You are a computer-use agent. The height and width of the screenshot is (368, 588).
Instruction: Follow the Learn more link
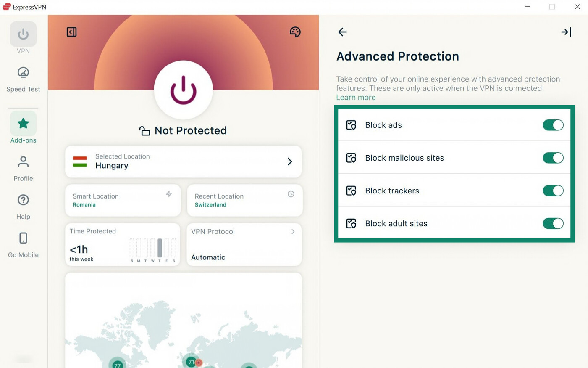click(356, 98)
